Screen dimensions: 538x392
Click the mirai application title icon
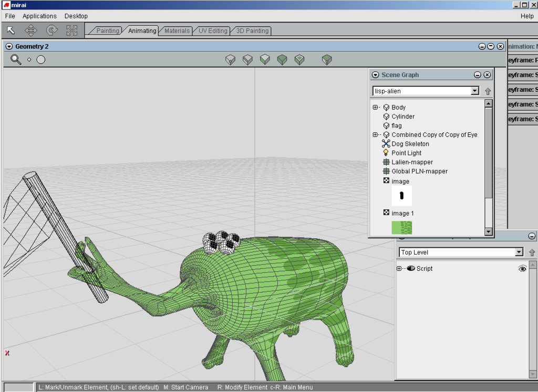coord(6,5)
